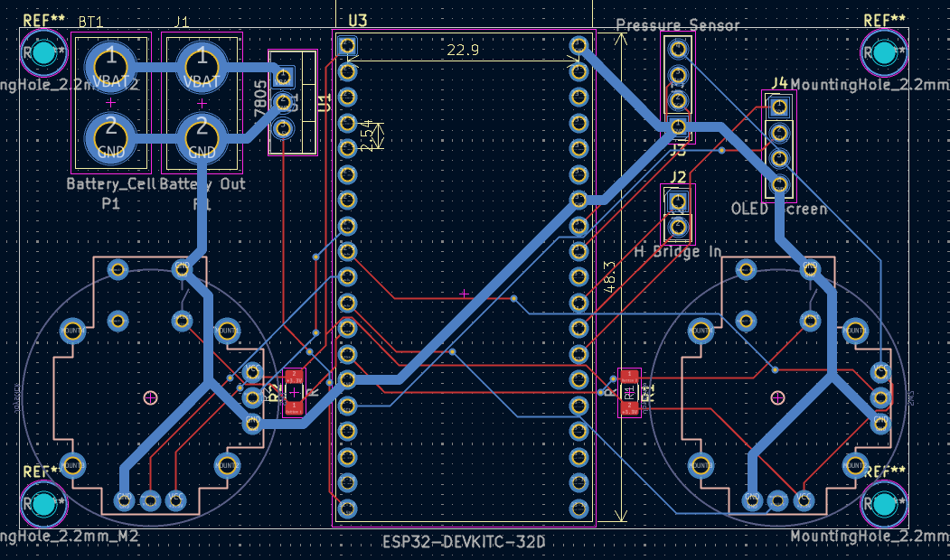Select the H Bridge In label
Viewport: 950px width, 560px height.
click(677, 251)
